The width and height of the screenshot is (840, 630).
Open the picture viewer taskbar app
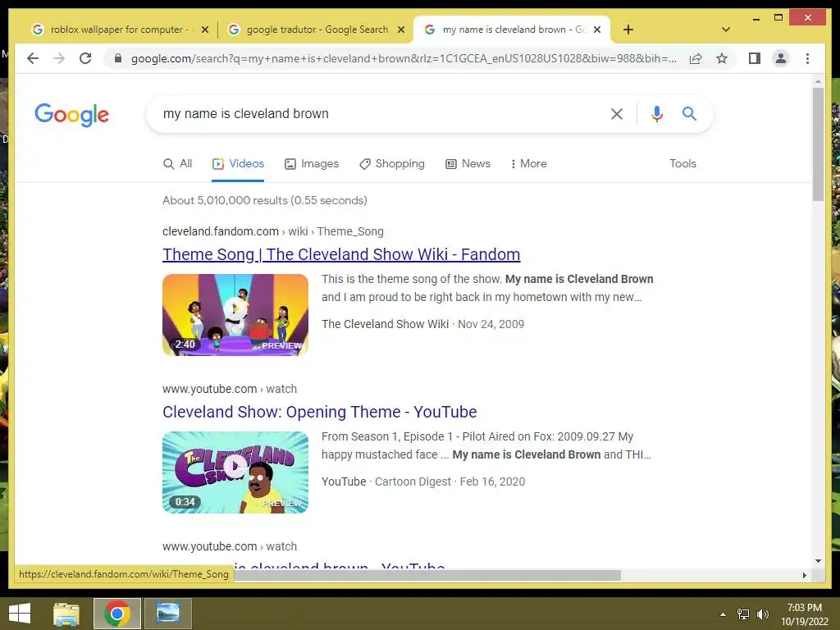click(167, 614)
